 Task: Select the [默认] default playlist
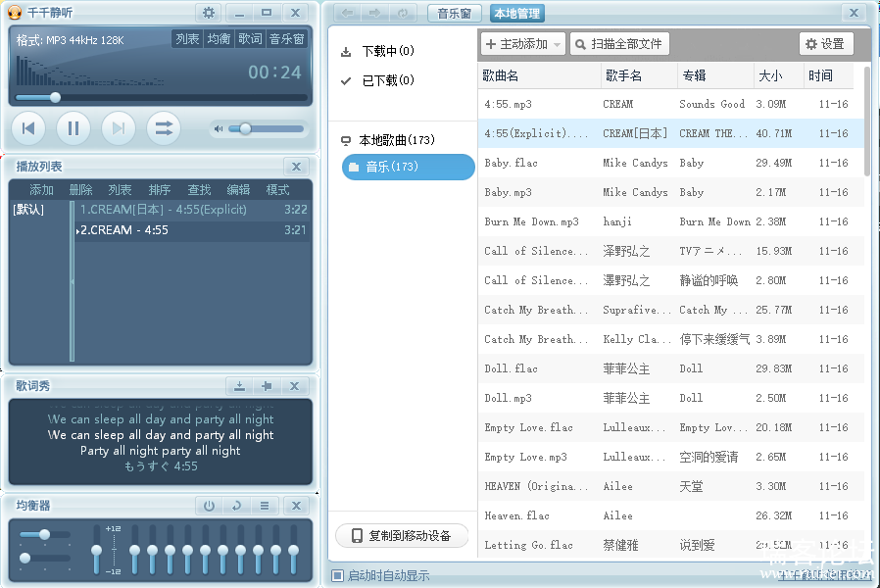(28, 210)
